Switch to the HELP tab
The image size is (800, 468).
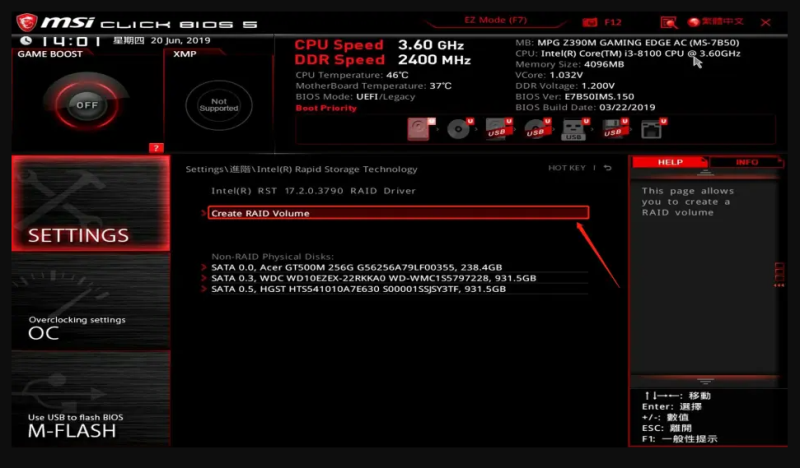pos(670,162)
